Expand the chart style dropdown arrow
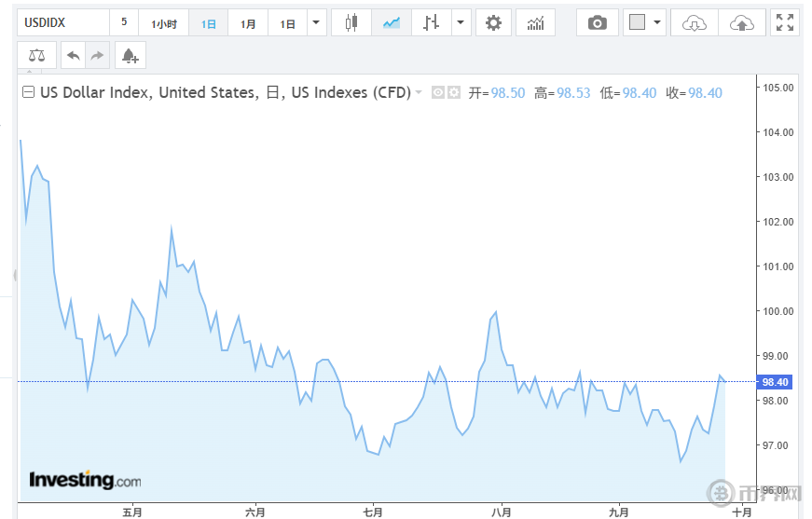This screenshot has height=519, width=812. click(x=461, y=23)
